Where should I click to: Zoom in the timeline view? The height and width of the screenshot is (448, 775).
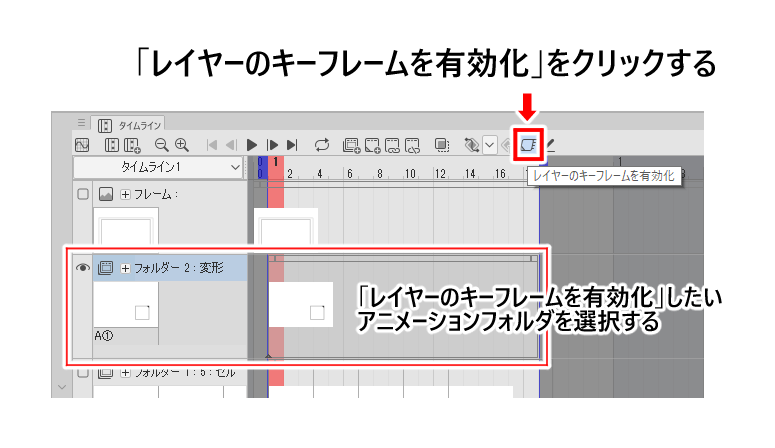coord(182,145)
